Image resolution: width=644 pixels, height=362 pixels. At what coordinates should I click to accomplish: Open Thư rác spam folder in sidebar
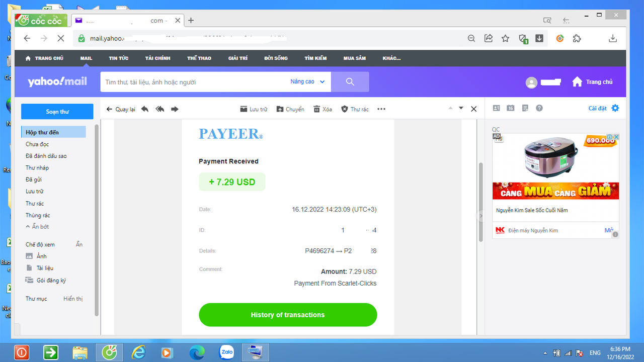35,204
